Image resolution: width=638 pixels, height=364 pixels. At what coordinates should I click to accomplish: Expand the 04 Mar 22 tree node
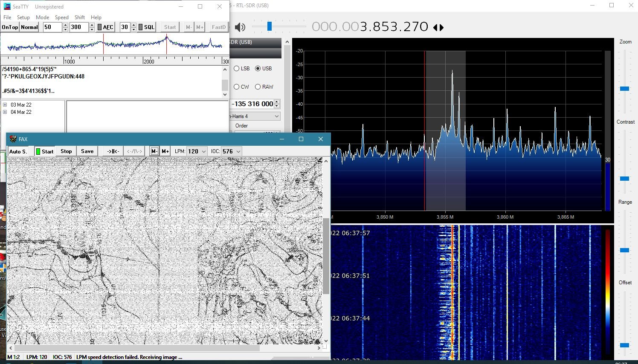[5, 112]
